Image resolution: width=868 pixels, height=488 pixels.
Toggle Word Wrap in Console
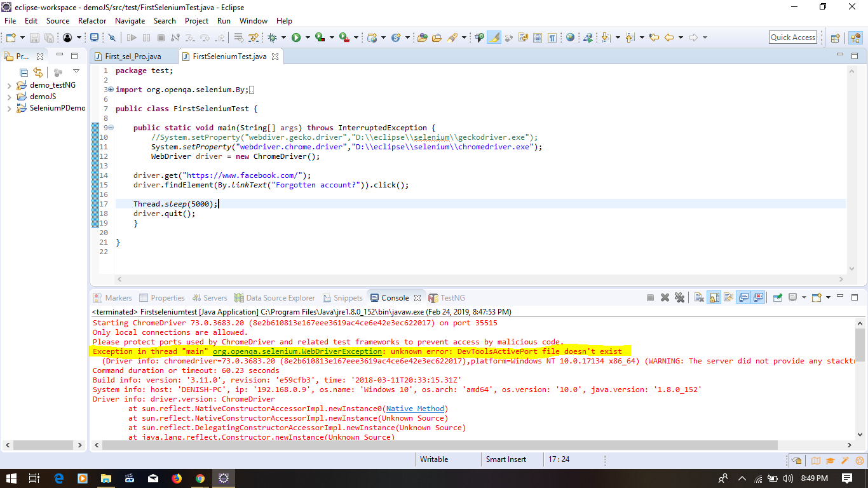point(729,297)
